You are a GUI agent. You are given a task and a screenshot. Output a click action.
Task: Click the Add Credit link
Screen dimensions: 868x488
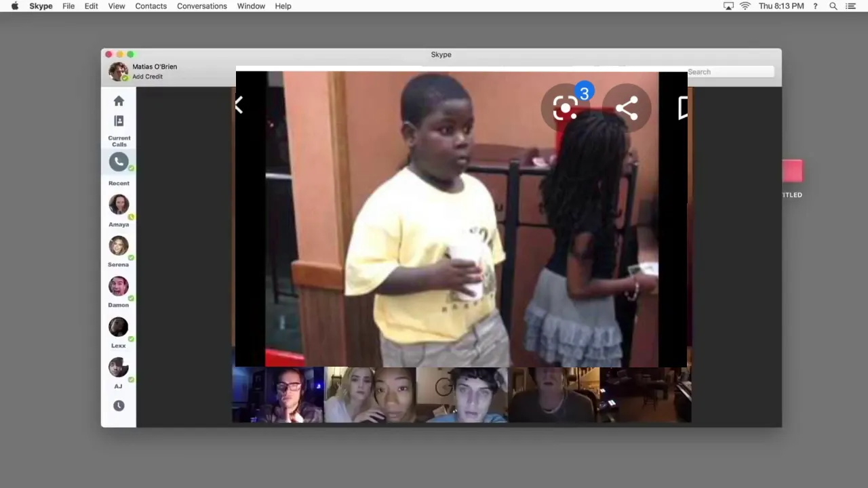(147, 77)
